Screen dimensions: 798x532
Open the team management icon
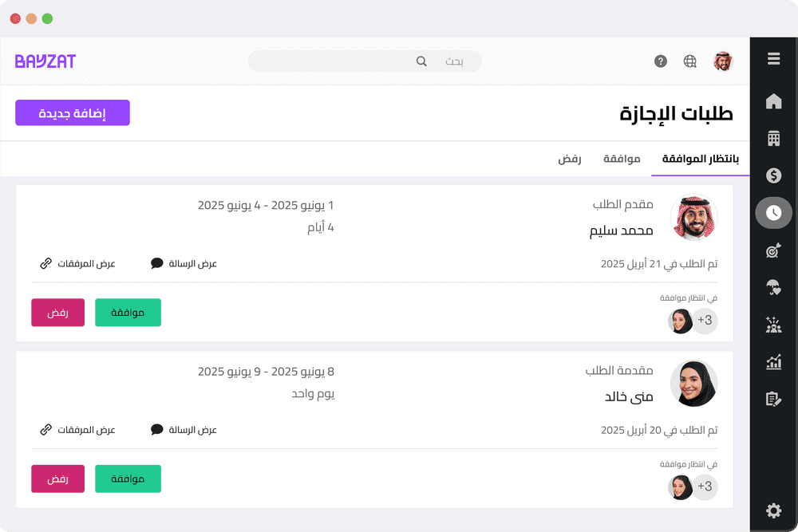[x=773, y=325]
